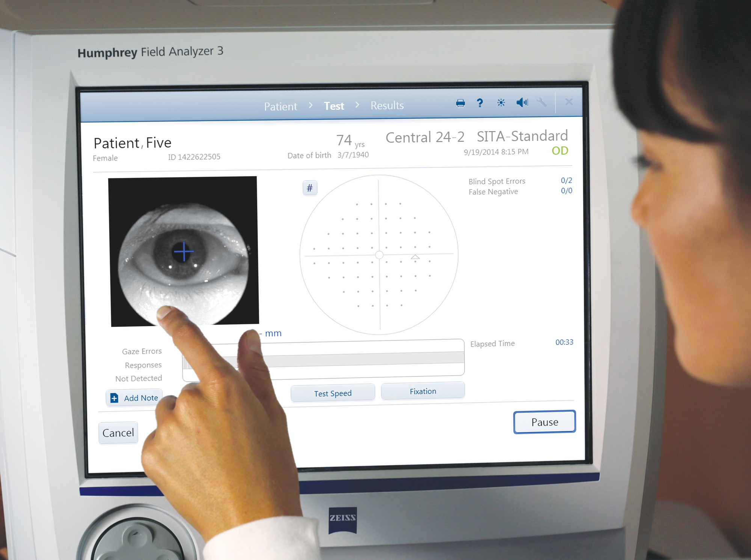Viewport: 751px width, 560px height.
Task: Toggle sound with the speaker icon
Action: point(522,102)
